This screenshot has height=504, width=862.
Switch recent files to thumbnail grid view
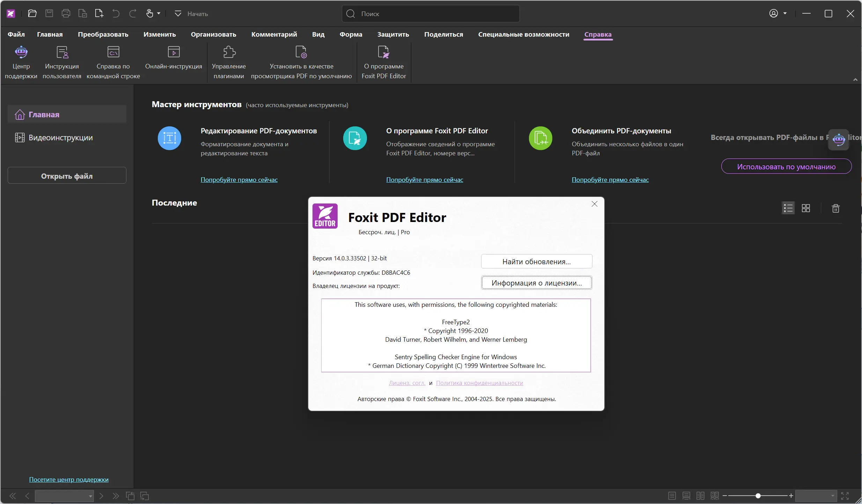[x=806, y=208]
